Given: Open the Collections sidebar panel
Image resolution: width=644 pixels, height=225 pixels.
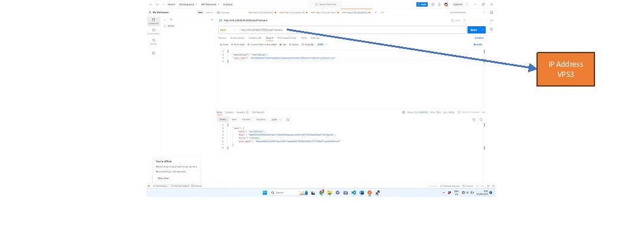Looking at the screenshot, I should point(153,21).
